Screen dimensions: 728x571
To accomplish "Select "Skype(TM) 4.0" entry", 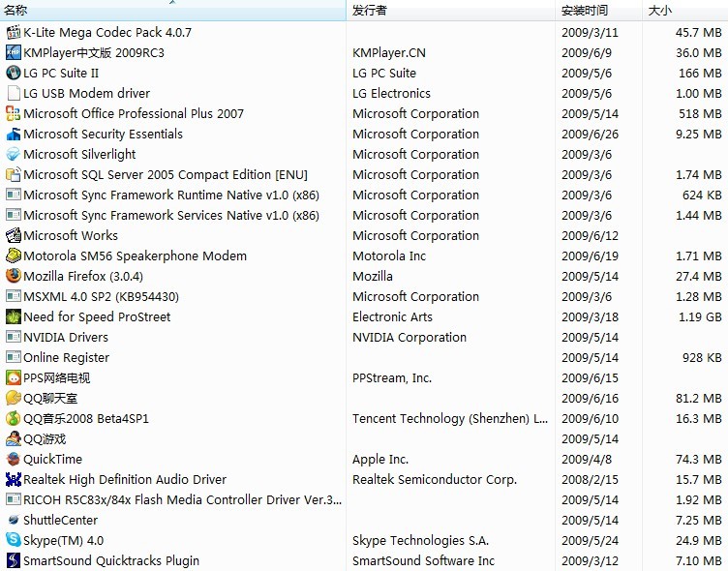I will click(x=64, y=540).
